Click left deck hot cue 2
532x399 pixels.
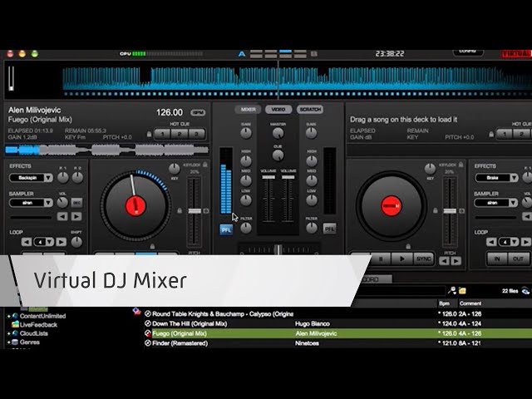[180, 134]
